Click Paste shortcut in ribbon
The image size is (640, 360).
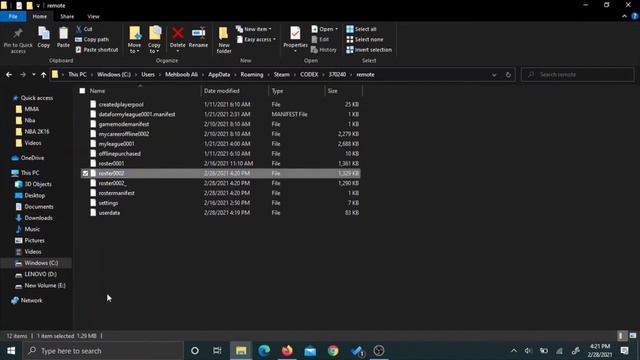[x=97, y=49]
